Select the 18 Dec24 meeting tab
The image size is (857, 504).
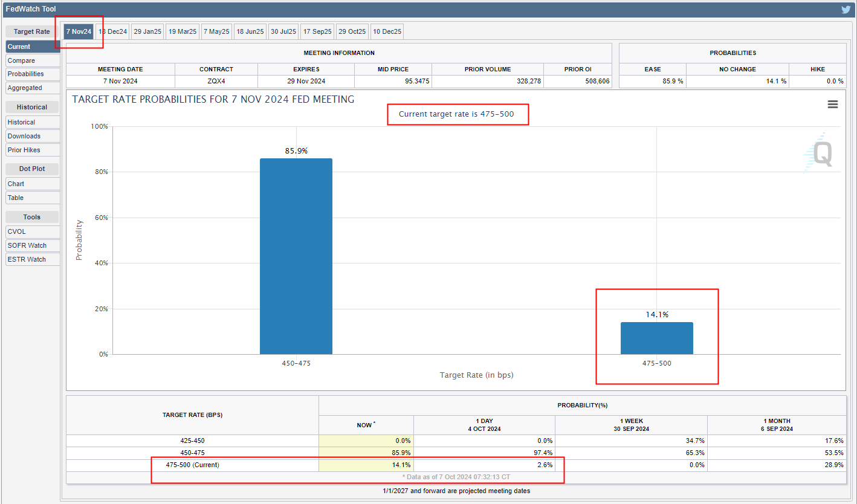coord(113,31)
